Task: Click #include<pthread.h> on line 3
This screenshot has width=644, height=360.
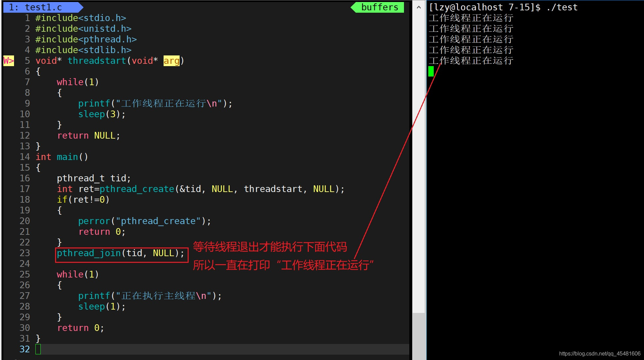Action: tap(86, 39)
